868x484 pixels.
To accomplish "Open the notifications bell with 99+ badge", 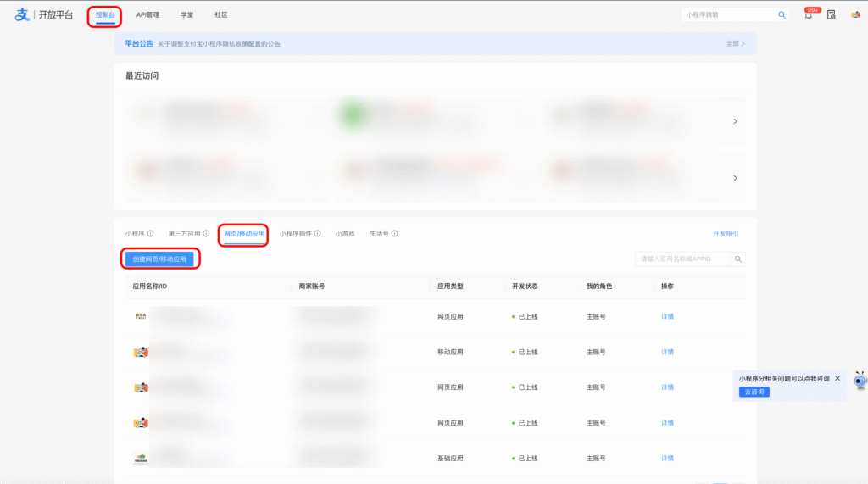I will [808, 15].
